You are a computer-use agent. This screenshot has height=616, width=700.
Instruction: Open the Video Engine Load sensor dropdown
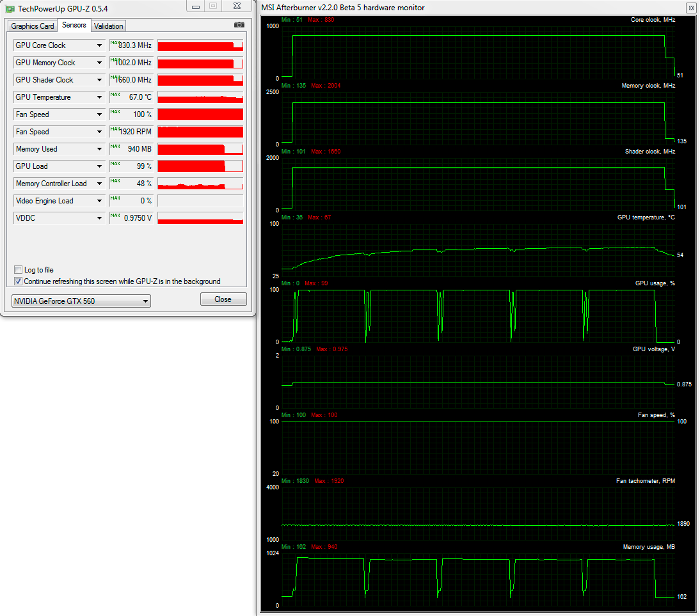(100, 201)
